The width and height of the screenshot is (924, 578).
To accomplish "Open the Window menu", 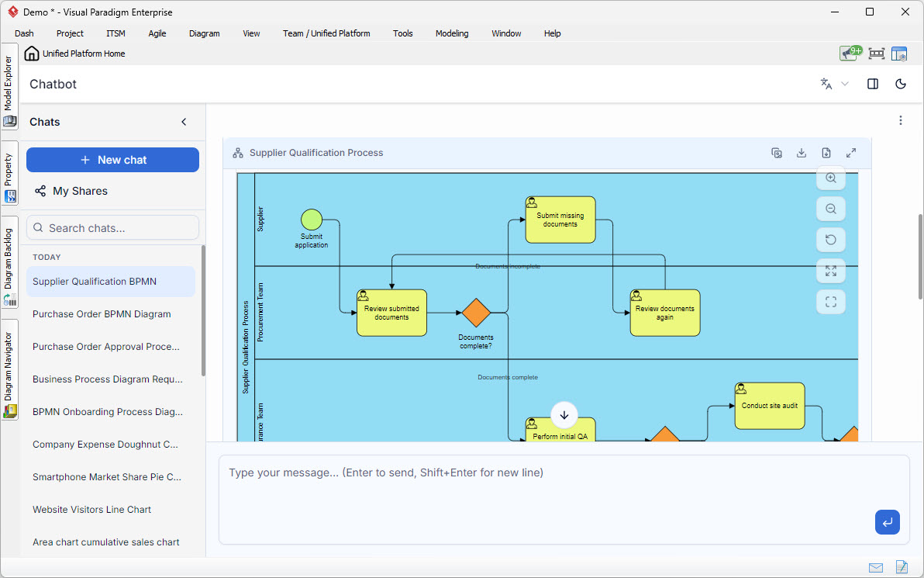I will (506, 33).
